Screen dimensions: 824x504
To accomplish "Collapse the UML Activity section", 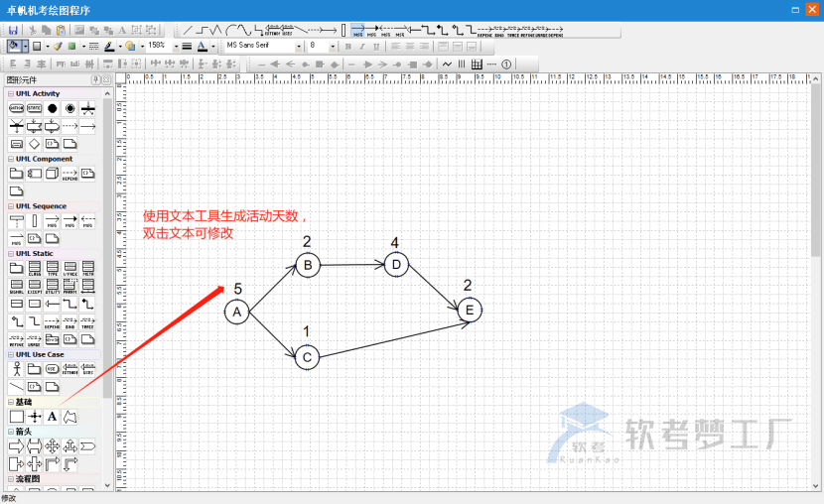I will [x=11, y=94].
